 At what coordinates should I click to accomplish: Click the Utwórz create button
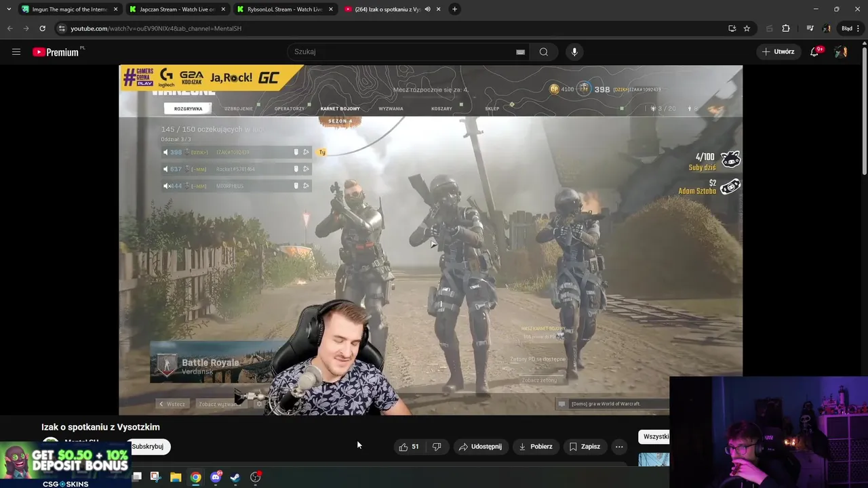pyautogui.click(x=778, y=52)
